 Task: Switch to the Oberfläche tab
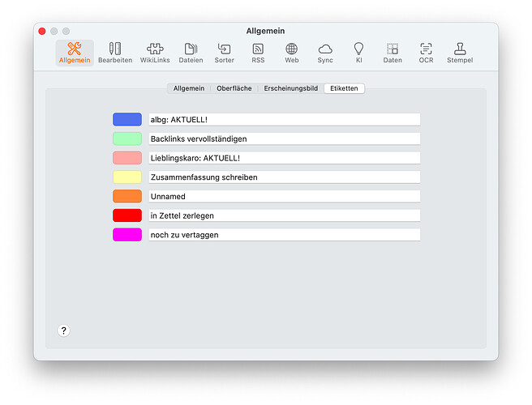[234, 88]
